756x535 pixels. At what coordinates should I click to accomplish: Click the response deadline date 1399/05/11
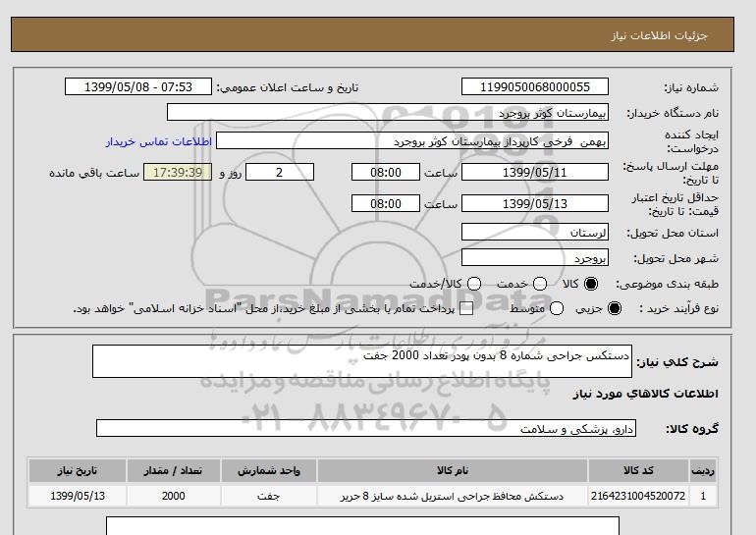535,172
